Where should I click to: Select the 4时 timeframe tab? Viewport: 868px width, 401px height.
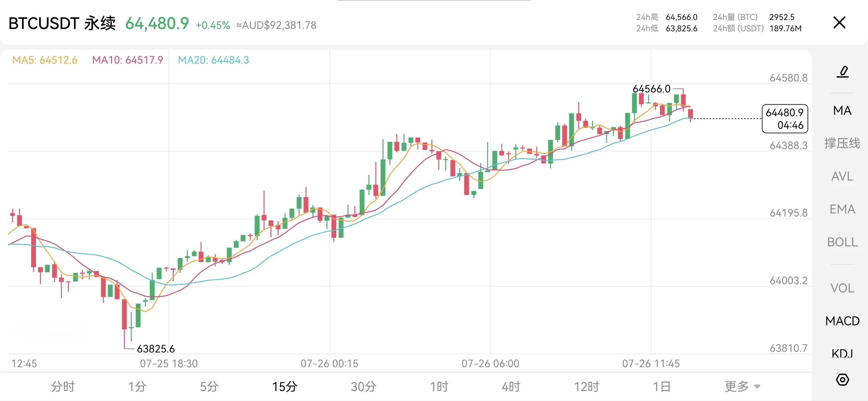[511, 387]
